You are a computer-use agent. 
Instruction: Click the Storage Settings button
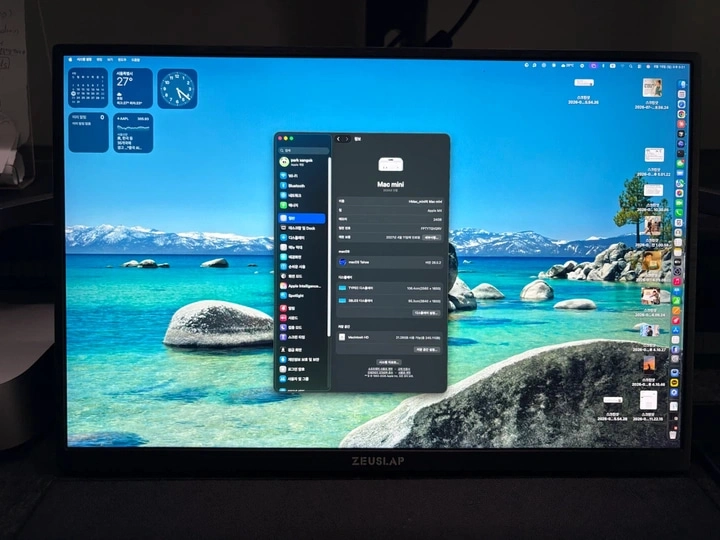click(427, 349)
